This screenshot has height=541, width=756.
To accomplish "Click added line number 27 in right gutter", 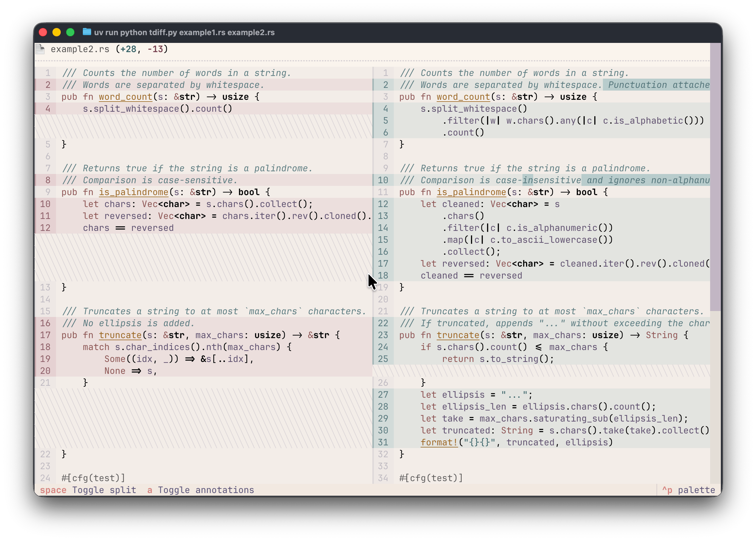I will tap(383, 395).
